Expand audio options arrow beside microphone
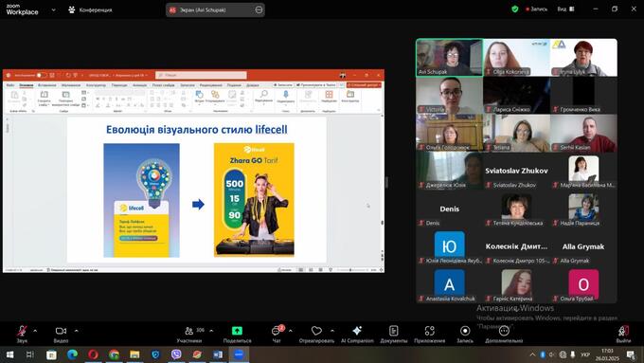The image size is (644, 363). click(35, 331)
